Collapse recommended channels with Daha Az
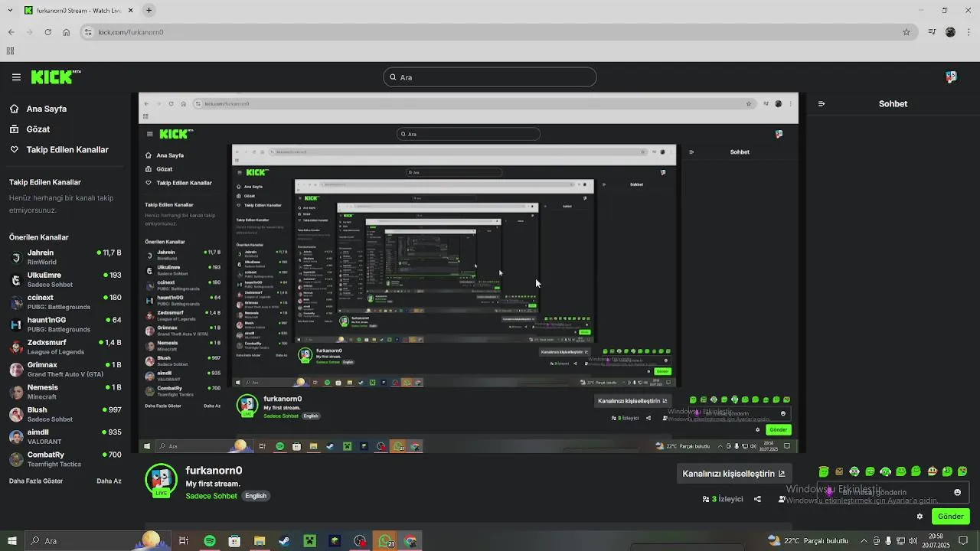The width and height of the screenshot is (980, 551). coord(109,481)
